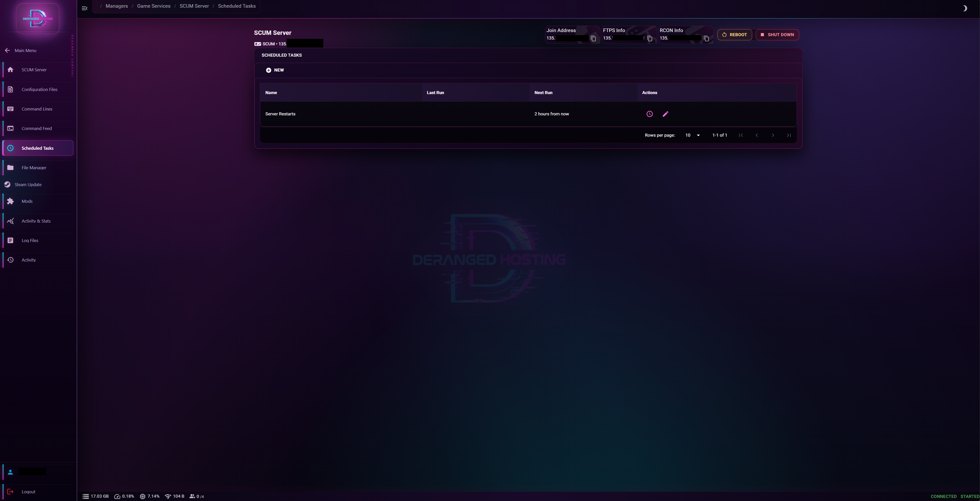
Task: Reboot the SCUM server
Action: pos(735,35)
